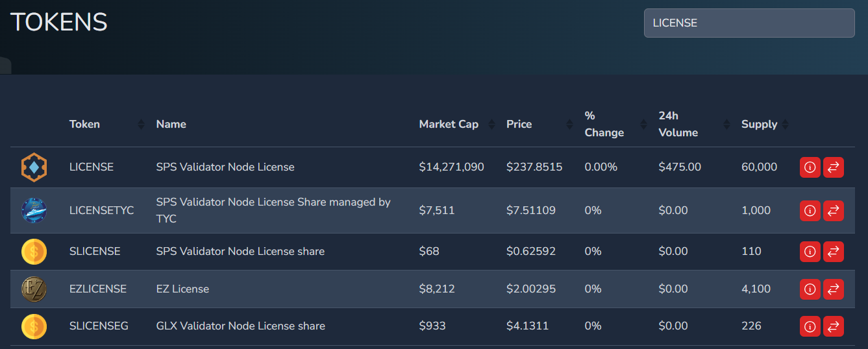The width and height of the screenshot is (868, 349).
Task: Click the Name column header
Action: click(x=171, y=125)
